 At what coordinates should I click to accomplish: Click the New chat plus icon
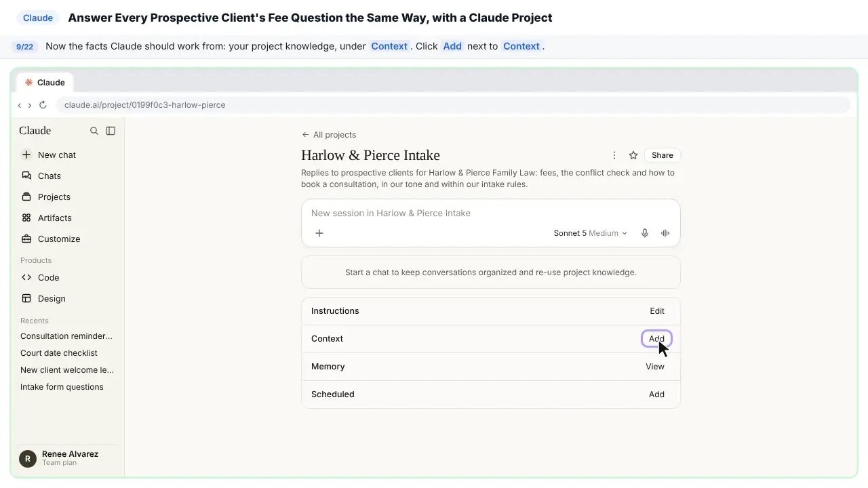point(26,155)
